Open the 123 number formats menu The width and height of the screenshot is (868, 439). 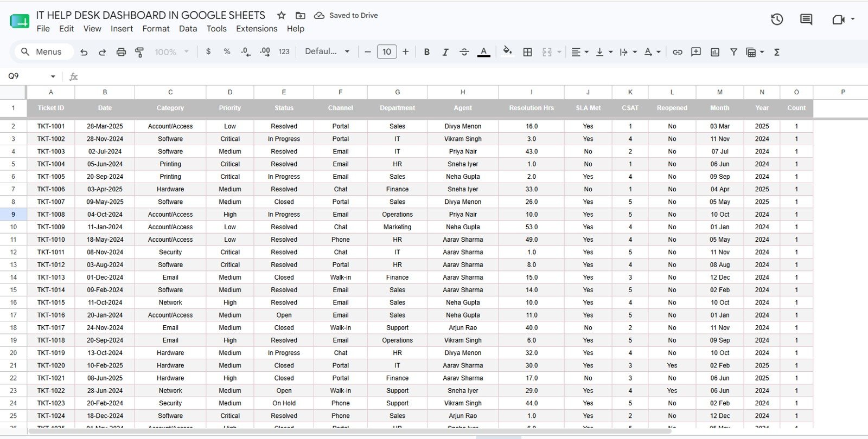[284, 51]
